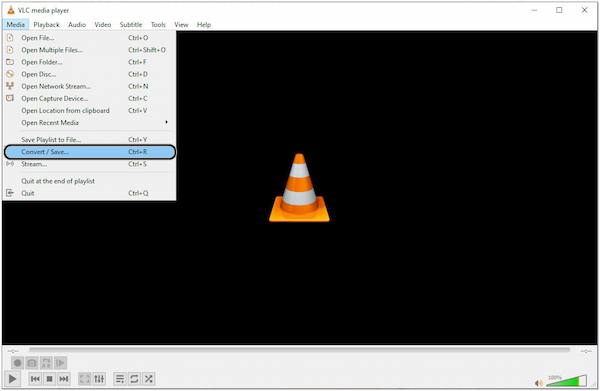The image size is (600, 391).
Task: Skip to next media in playlist
Action: (x=64, y=379)
